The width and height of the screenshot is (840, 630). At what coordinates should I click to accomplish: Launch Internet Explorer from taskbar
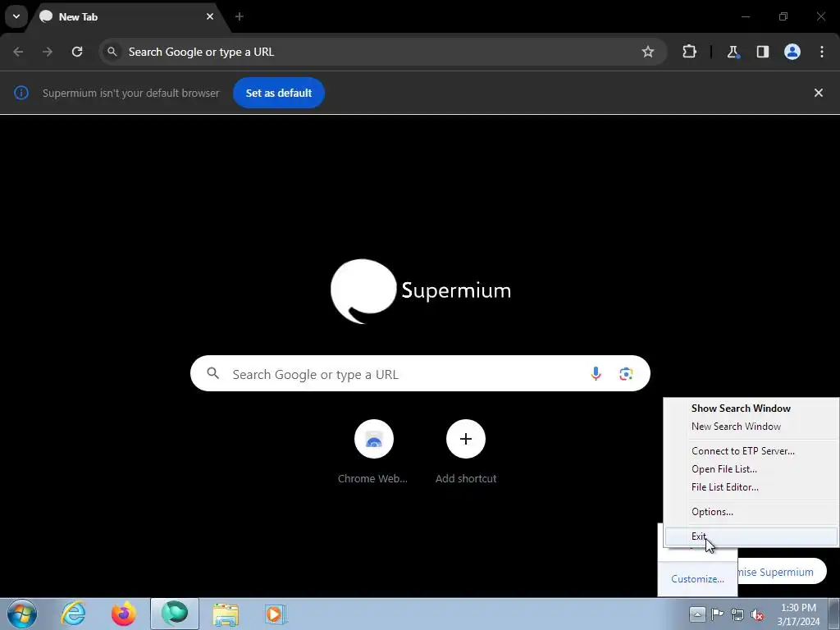(x=73, y=614)
